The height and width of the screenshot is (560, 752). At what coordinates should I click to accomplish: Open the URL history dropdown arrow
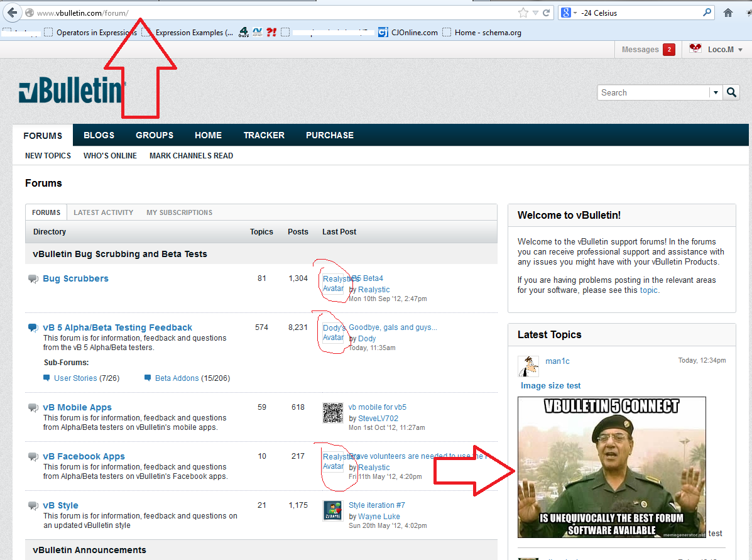pos(535,13)
